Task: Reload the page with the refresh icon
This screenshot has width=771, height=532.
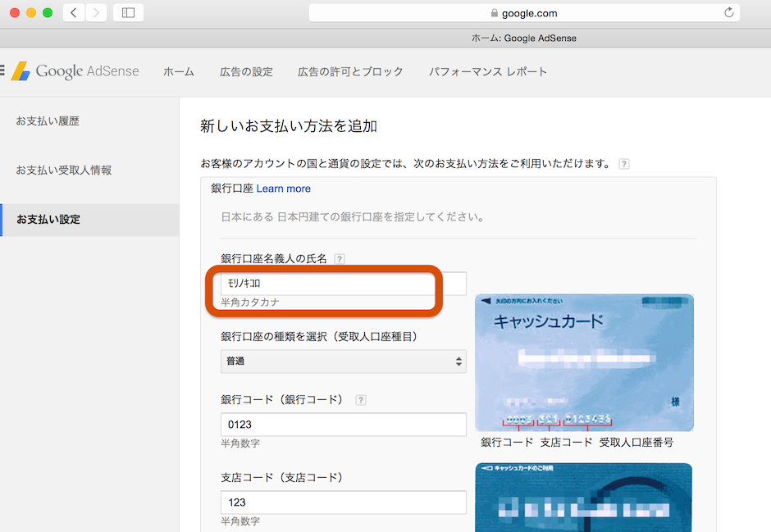Action: 728,13
